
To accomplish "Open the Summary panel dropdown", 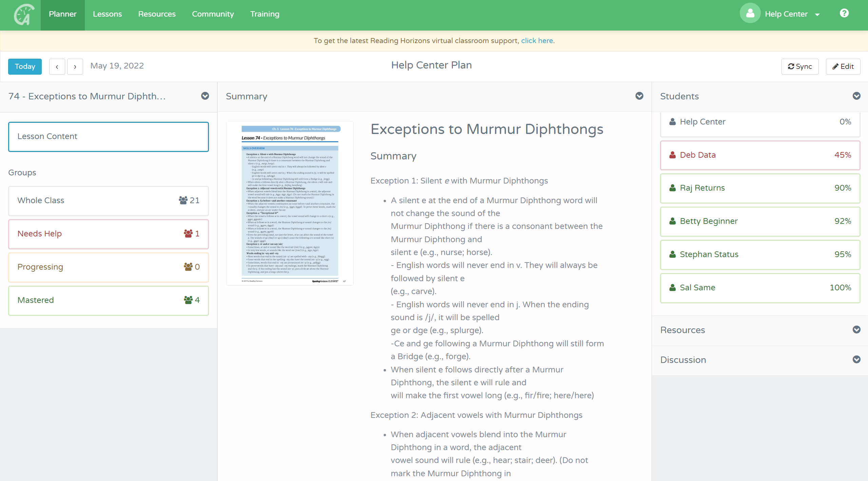I will (639, 96).
